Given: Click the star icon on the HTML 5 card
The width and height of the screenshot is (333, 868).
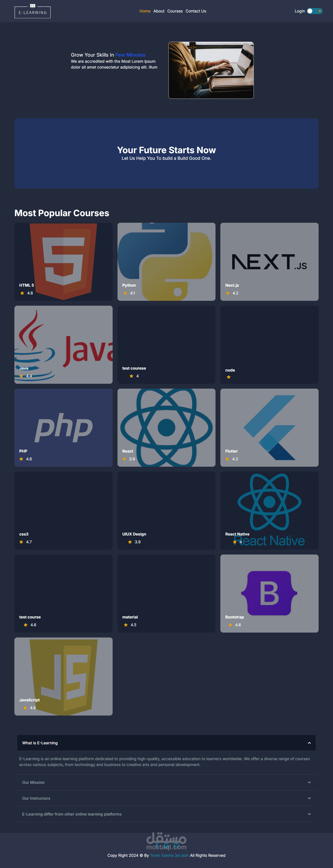Looking at the screenshot, I should [x=22, y=293].
